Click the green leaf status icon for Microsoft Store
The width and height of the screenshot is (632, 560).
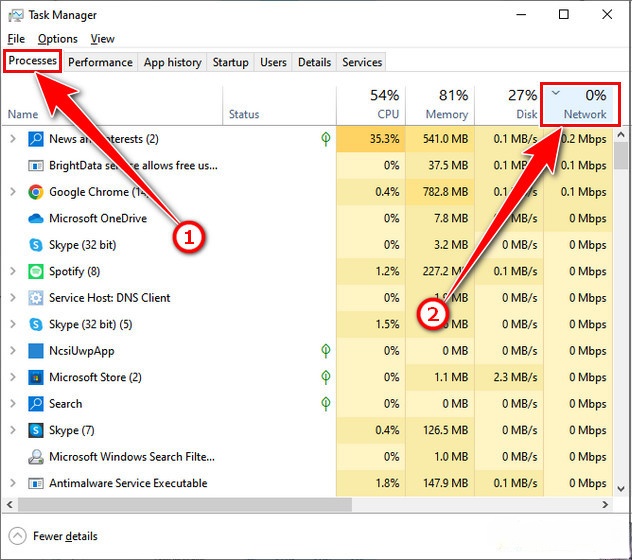click(326, 377)
